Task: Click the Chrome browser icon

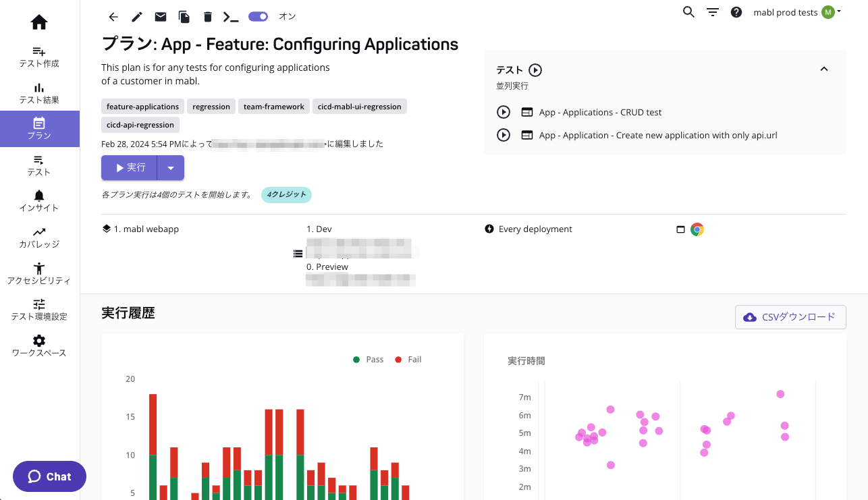Action: [697, 229]
